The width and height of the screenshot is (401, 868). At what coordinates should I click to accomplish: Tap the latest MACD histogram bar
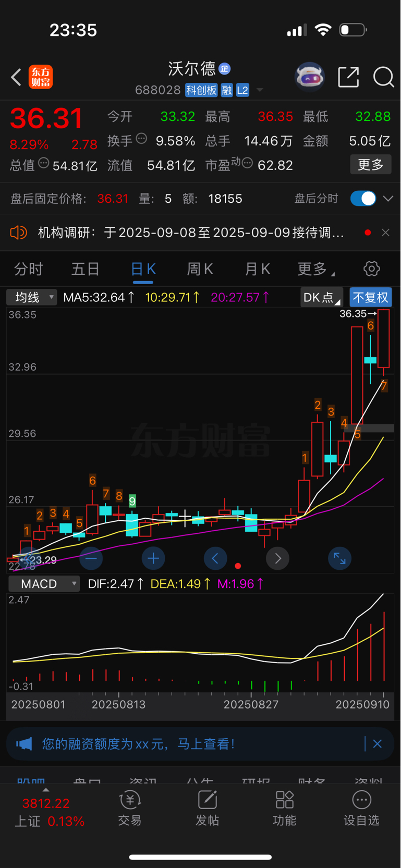point(384,646)
